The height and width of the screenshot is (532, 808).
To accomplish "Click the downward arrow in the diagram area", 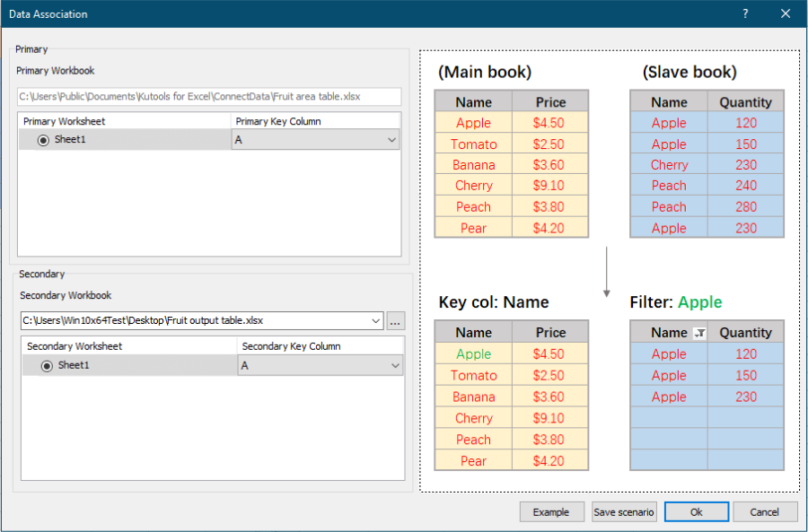I will point(607,267).
